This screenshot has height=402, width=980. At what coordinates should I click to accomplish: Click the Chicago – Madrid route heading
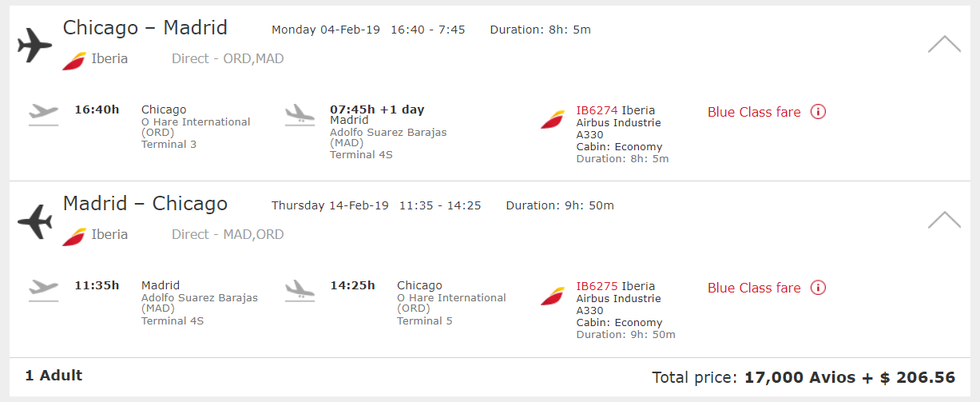pos(145,28)
